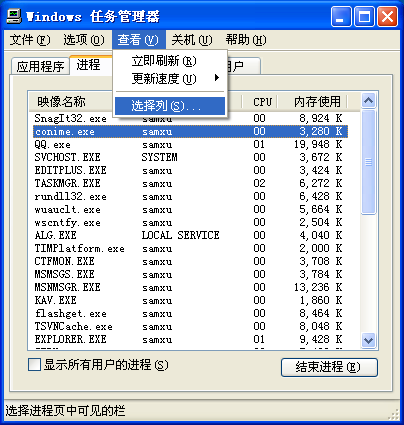Select the CTFMON.EXE process row
Screen dimensions: 404x425
click(190, 261)
